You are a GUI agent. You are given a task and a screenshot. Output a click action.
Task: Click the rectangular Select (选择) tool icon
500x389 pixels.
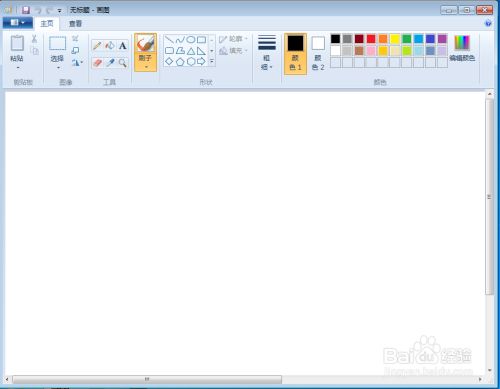tap(57, 43)
